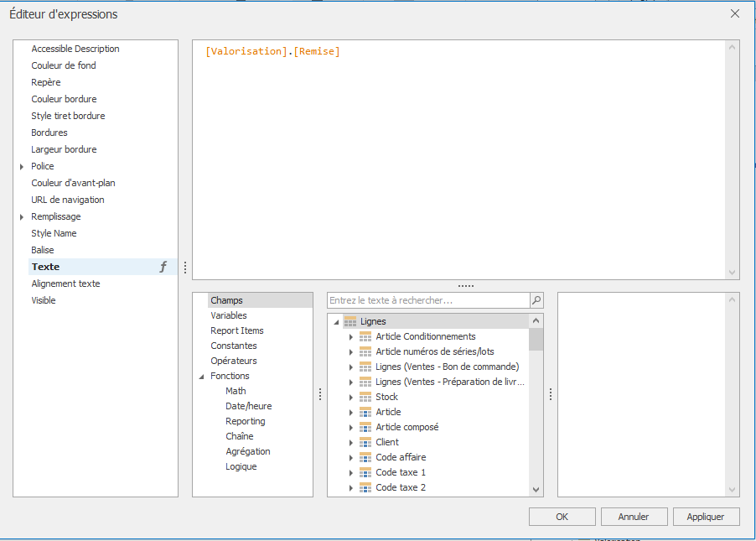Click the function icon beside Texte
756x541 pixels.
coord(163,267)
